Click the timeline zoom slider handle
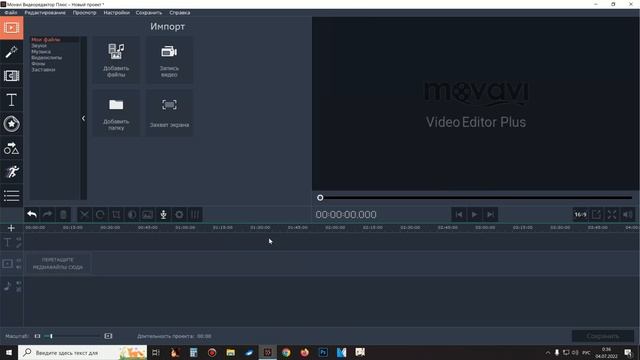The height and width of the screenshot is (360, 640). (x=51, y=336)
